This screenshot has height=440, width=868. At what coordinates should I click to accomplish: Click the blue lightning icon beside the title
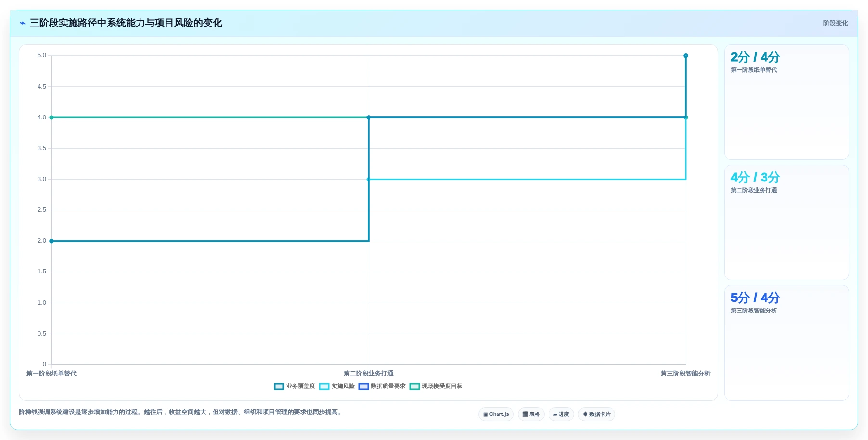tap(23, 23)
